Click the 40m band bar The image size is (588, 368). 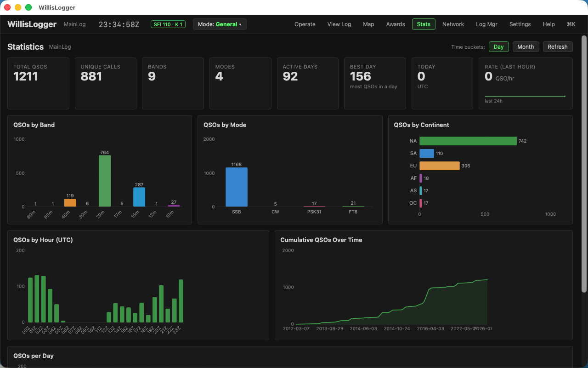click(x=70, y=202)
